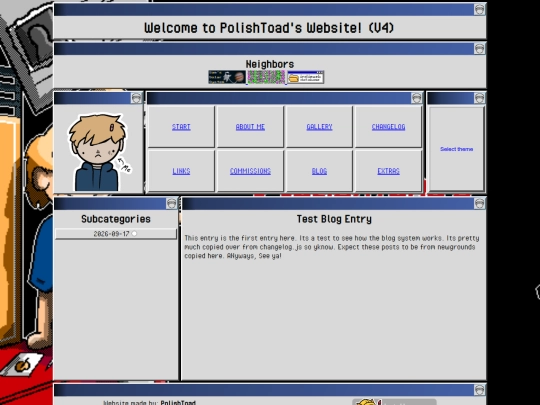Click the Test Blog Entry heading

334,219
